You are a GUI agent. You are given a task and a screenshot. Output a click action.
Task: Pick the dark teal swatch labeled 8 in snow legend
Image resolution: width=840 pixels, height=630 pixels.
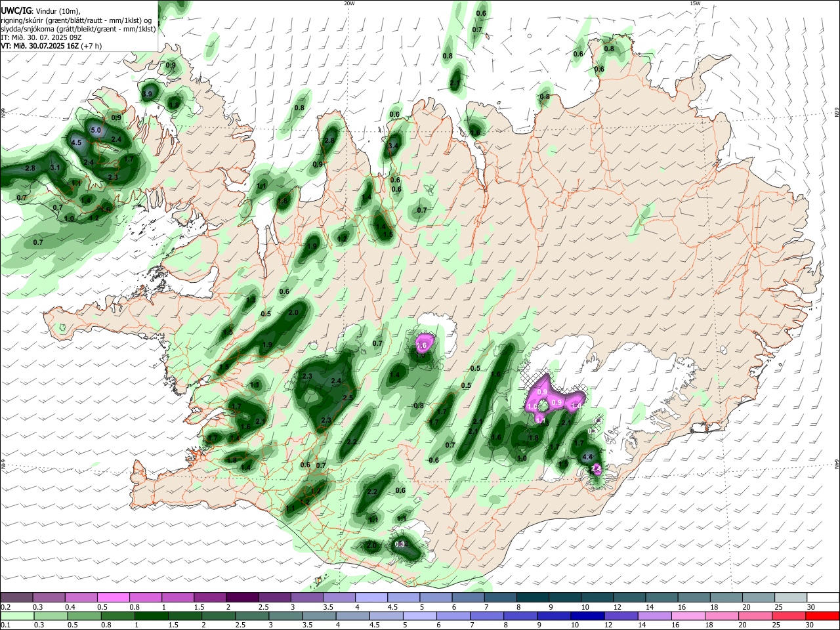(x=532, y=597)
